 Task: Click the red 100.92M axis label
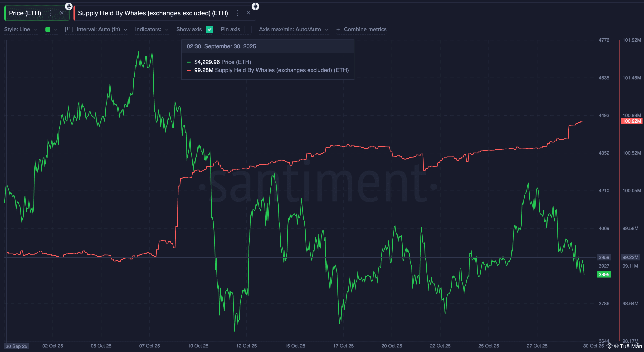(631, 121)
